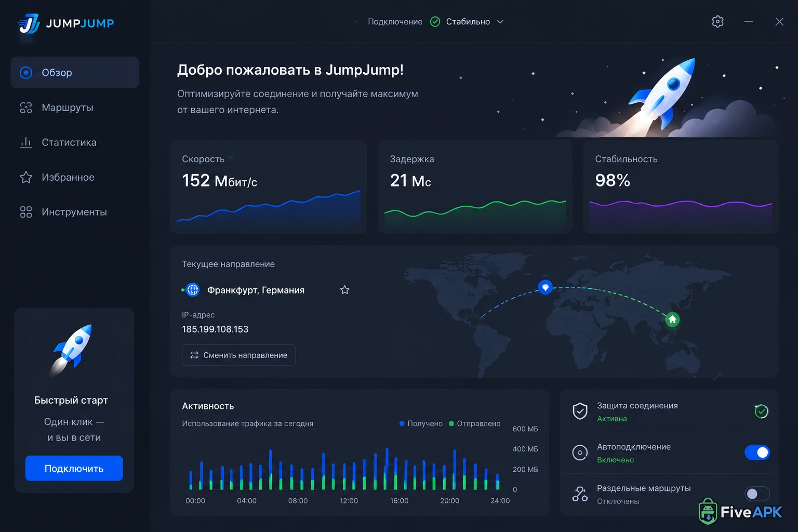Click the Стабильность 98% card
The image size is (798, 532).
point(681,187)
